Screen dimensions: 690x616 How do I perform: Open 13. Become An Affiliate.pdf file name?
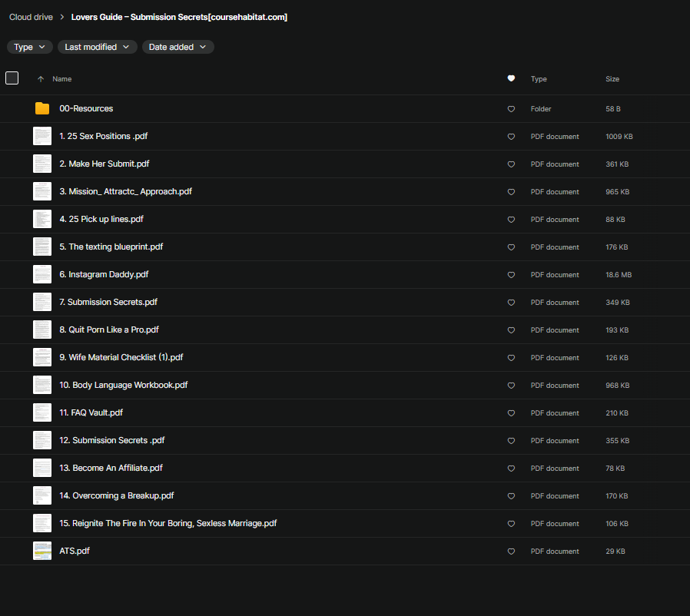click(111, 469)
